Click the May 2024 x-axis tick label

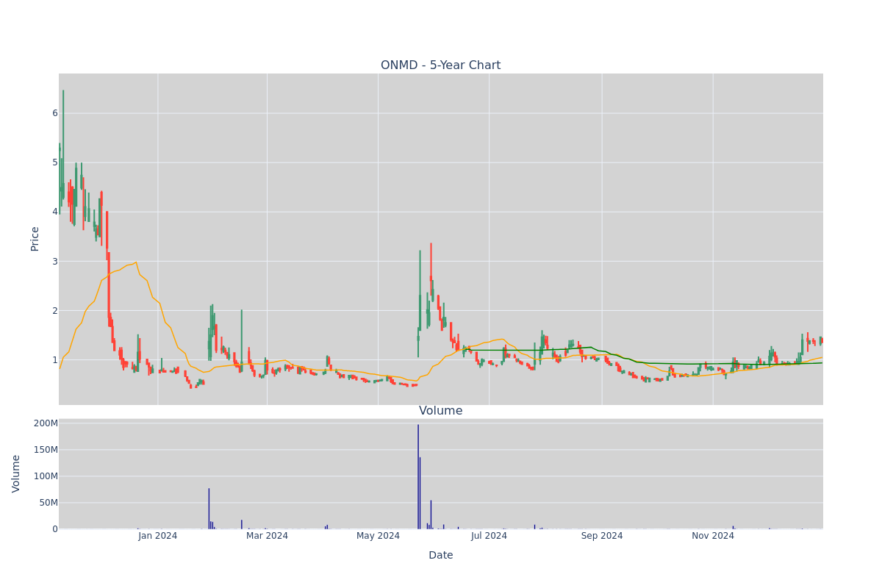click(x=378, y=536)
